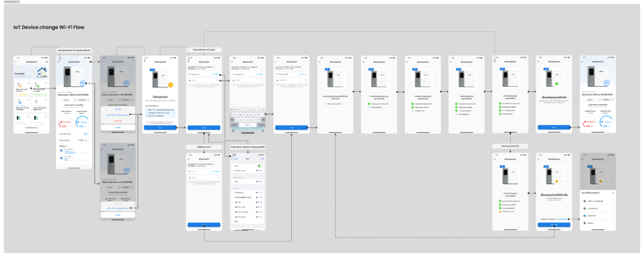This screenshot has height=257, width=644.
Task: Choose red delete option in upper action sheet
Action: pyautogui.click(x=118, y=119)
